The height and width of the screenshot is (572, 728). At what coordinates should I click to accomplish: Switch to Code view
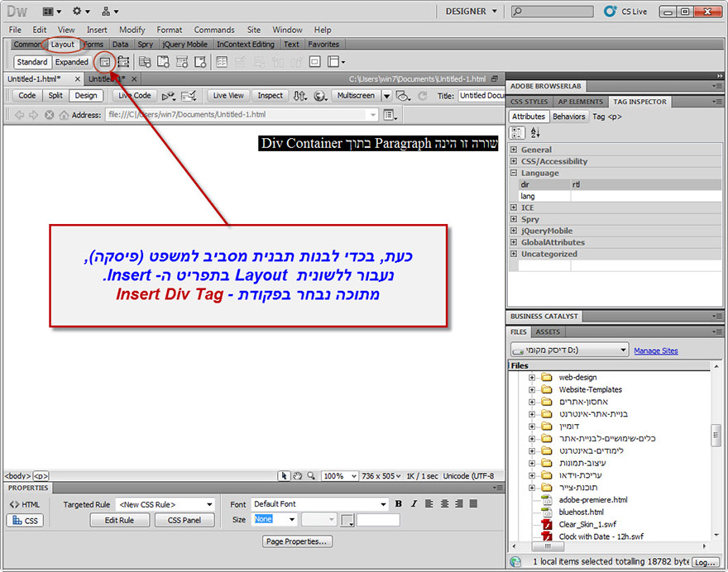point(27,96)
